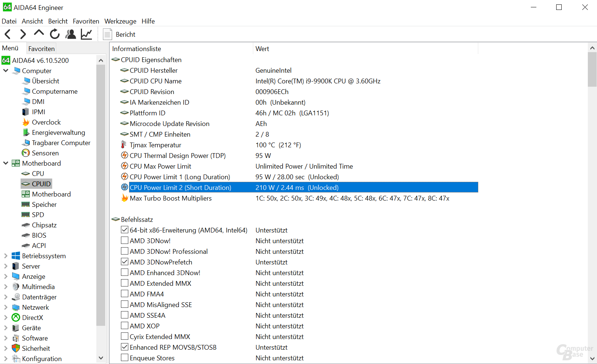Image resolution: width=597 pixels, height=364 pixels.
Task: Click the Datenträger disk icon
Action: tap(16, 297)
